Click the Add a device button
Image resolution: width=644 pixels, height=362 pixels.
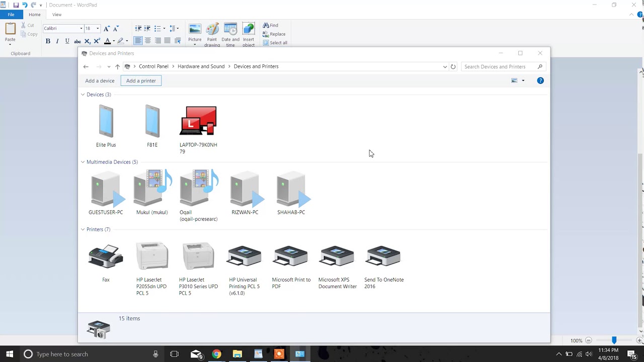[x=100, y=80]
